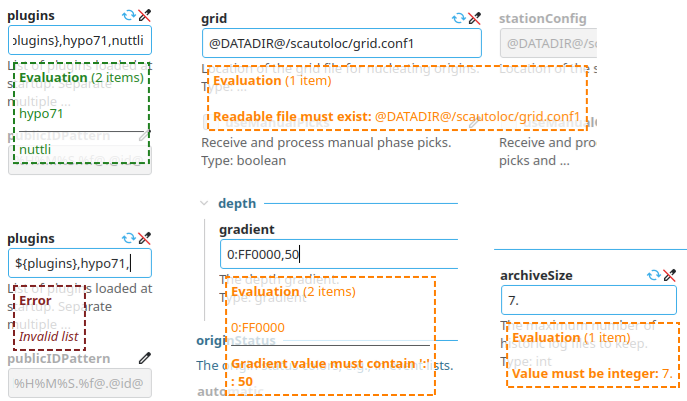The height and width of the screenshot is (401, 687).
Task: Click reset arrows beside plugins field containing nuttli
Action: click(128, 16)
